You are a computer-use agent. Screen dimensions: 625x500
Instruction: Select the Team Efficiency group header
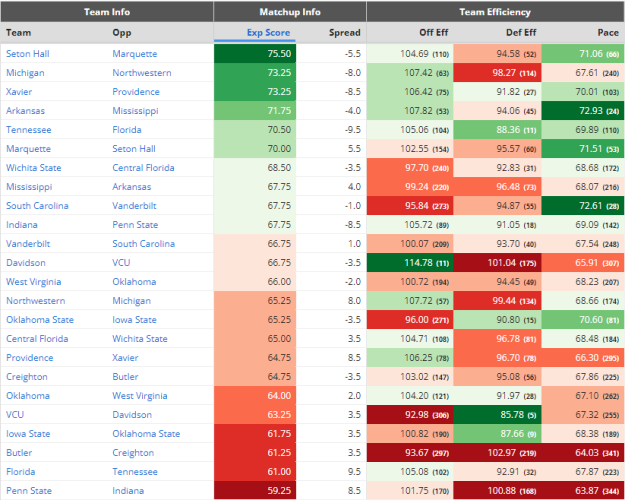tap(495, 12)
